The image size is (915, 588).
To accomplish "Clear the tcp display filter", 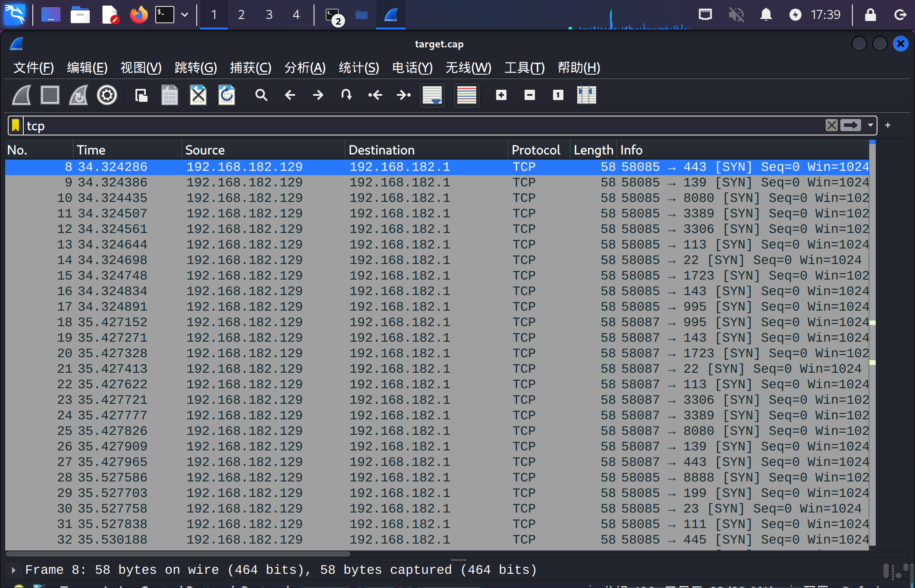I will pyautogui.click(x=831, y=125).
